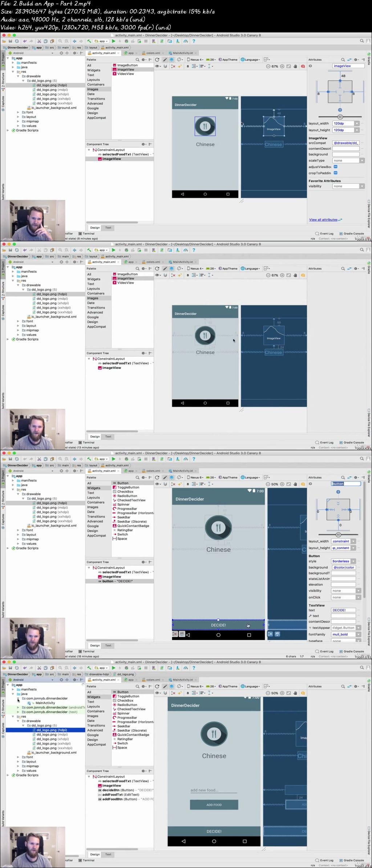Open Event Log in second frame status bar
Screen dimensions: 372x868
[324, 443]
